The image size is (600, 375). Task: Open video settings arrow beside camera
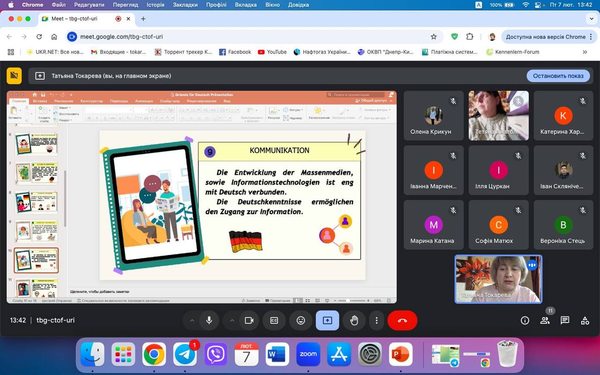[x=232, y=320]
